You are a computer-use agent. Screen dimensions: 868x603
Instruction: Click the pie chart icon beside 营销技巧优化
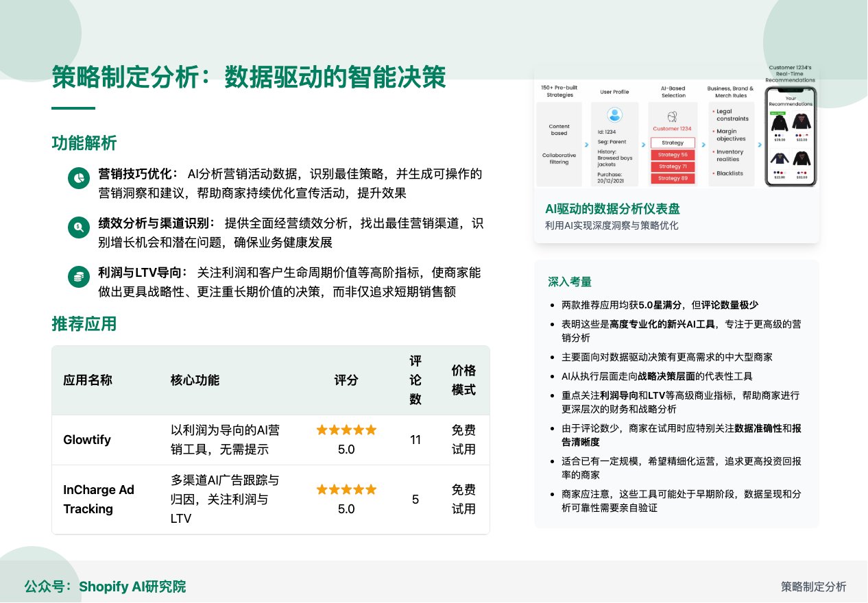(80, 178)
